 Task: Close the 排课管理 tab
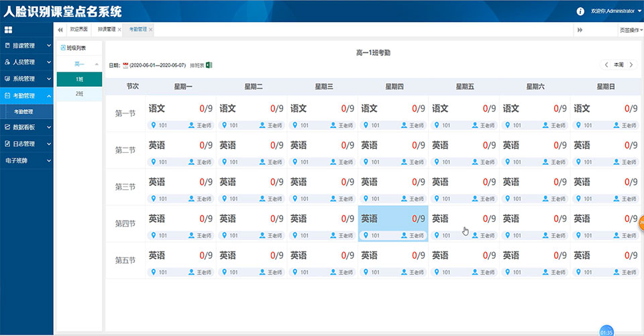[119, 30]
